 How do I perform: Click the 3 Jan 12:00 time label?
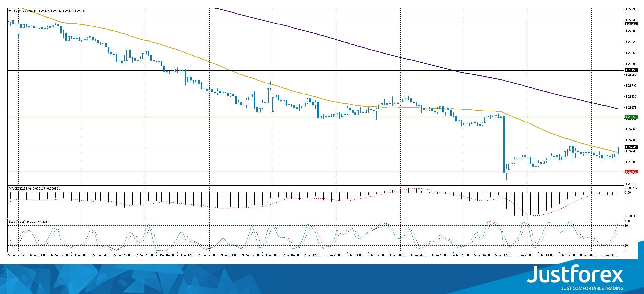click(376, 255)
